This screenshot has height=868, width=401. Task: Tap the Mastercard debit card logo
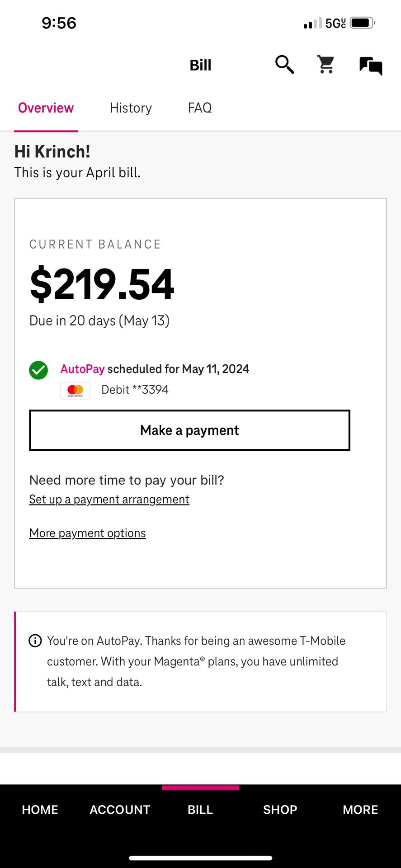(75, 391)
